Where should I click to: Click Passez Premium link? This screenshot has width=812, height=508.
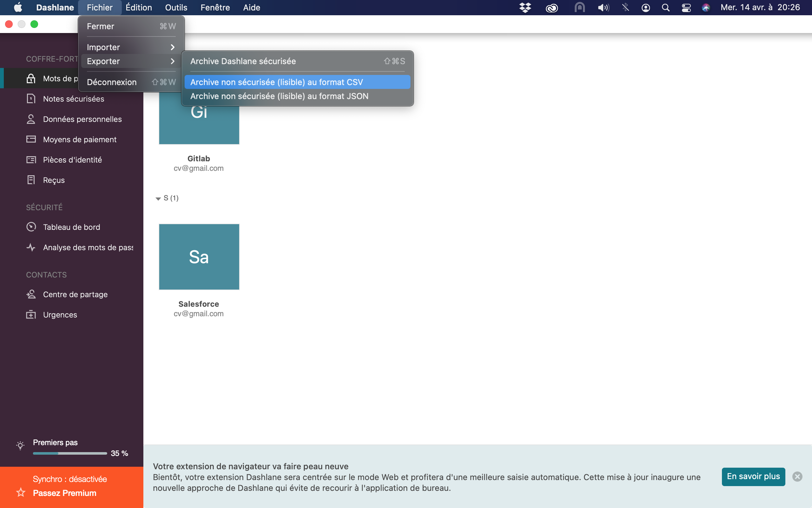[x=64, y=493]
